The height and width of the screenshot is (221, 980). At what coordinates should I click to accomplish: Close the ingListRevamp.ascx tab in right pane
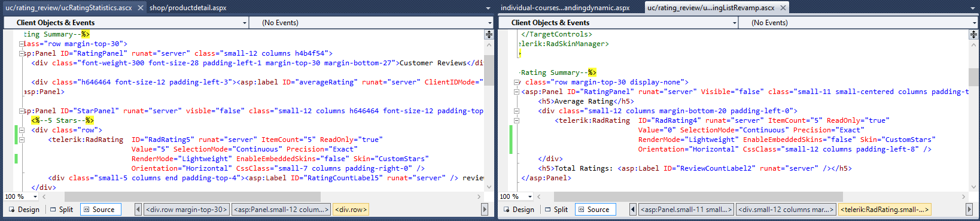point(783,8)
